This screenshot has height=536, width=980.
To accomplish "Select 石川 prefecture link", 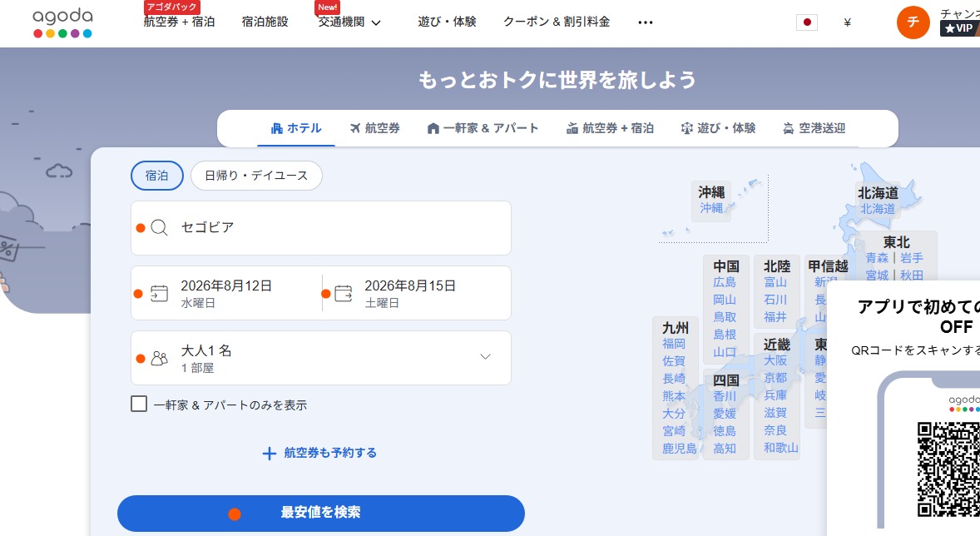I will point(775,300).
